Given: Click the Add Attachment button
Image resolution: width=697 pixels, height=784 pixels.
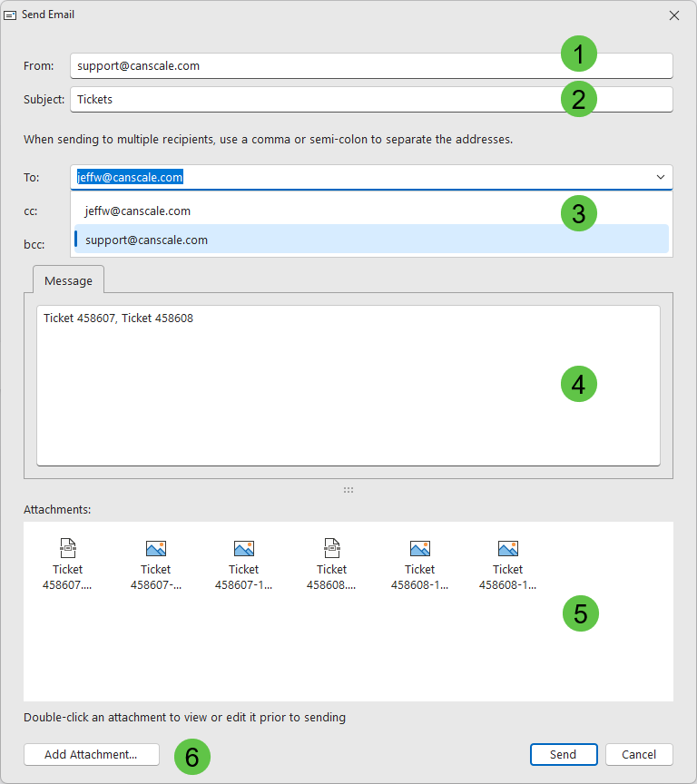Looking at the screenshot, I should coord(91,755).
